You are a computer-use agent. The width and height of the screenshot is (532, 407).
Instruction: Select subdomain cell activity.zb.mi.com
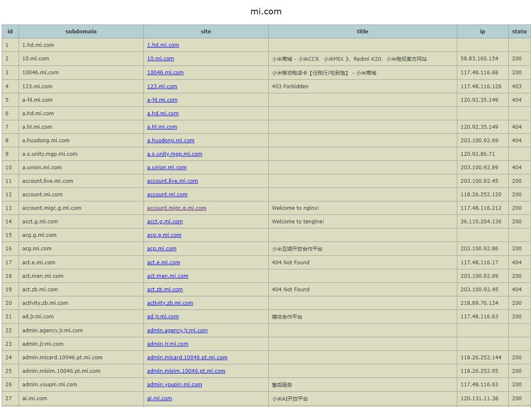click(x=81, y=303)
